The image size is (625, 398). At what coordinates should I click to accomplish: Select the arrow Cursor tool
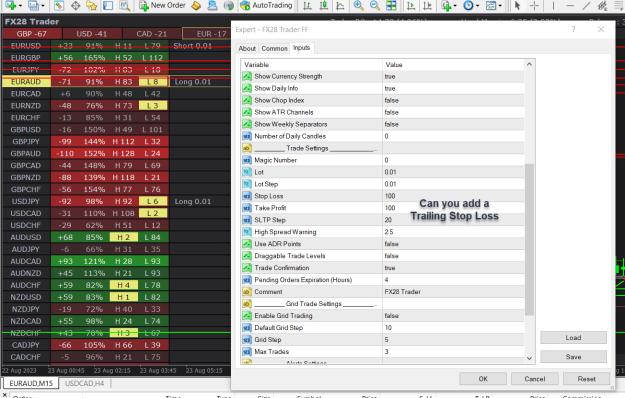tap(517, 5)
